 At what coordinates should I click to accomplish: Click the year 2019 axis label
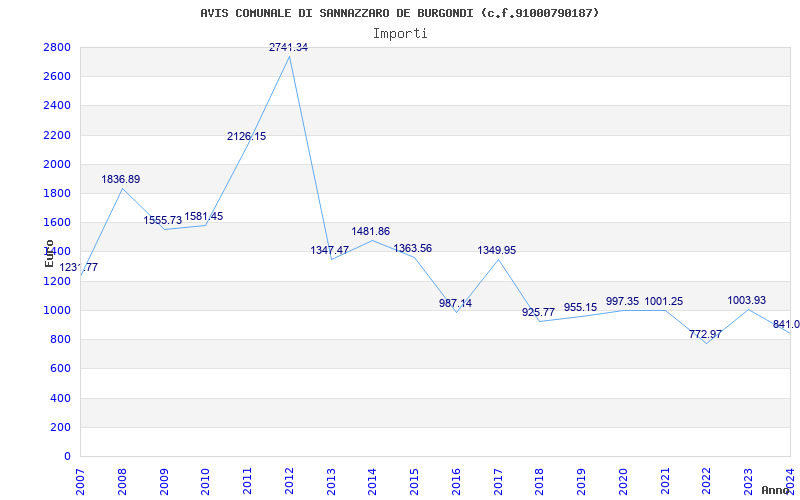pos(582,482)
